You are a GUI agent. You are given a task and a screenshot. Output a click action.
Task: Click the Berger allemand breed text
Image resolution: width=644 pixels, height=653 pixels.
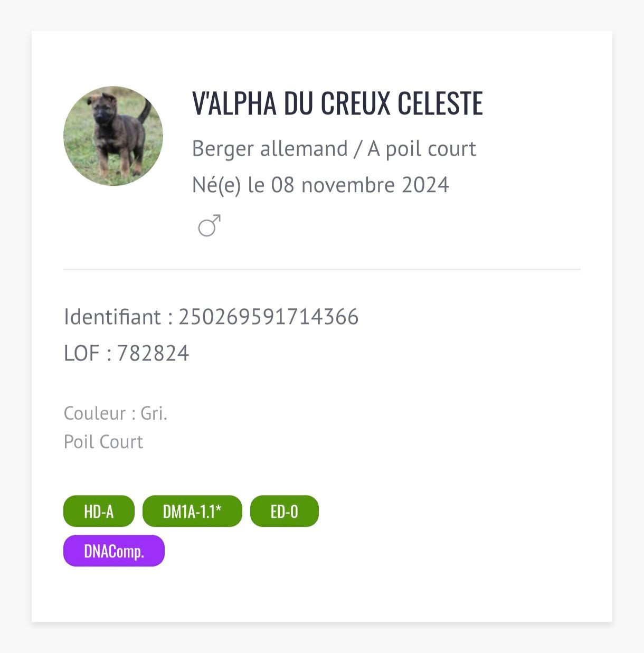(x=270, y=149)
